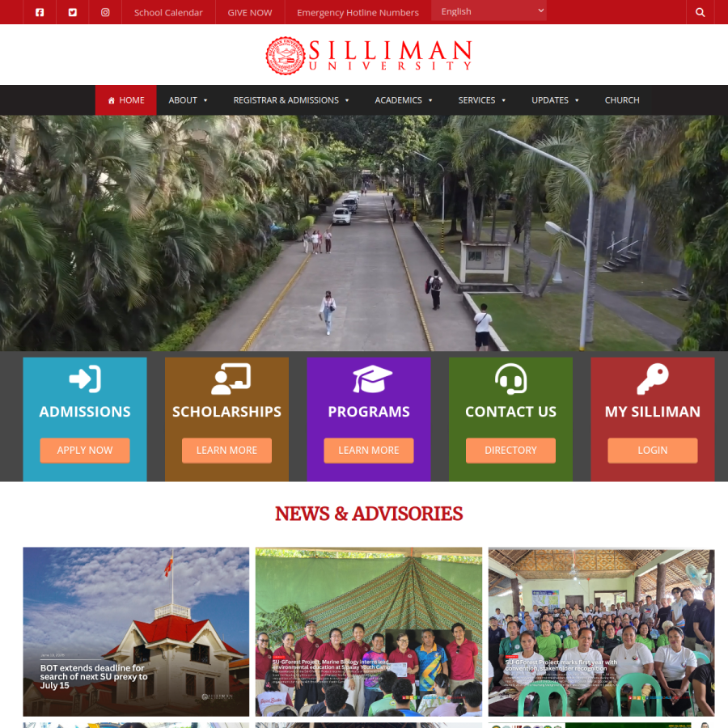Click the Login button
Screen dimensions: 728x728
[653, 451]
